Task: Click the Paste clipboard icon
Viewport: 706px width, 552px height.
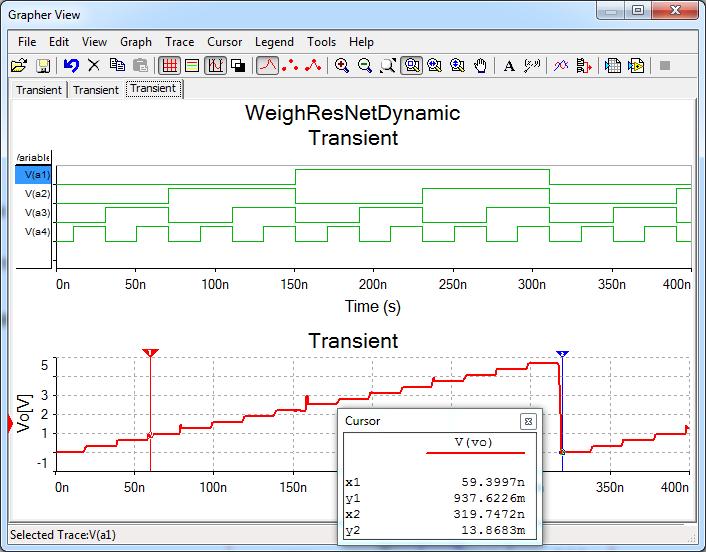Action: [140, 66]
